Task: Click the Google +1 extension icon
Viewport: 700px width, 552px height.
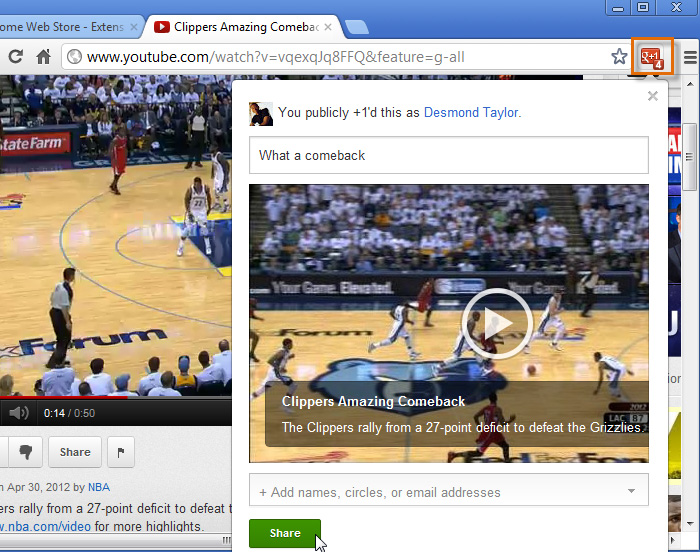Action: point(652,58)
